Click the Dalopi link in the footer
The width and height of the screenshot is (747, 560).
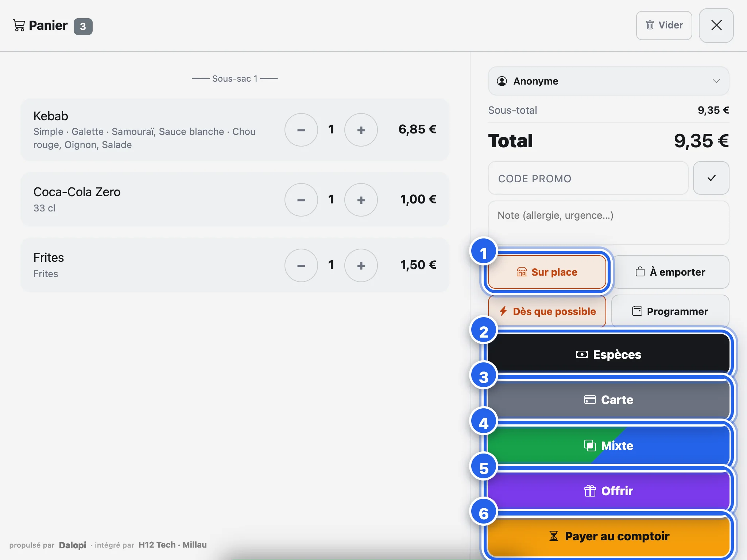click(73, 545)
